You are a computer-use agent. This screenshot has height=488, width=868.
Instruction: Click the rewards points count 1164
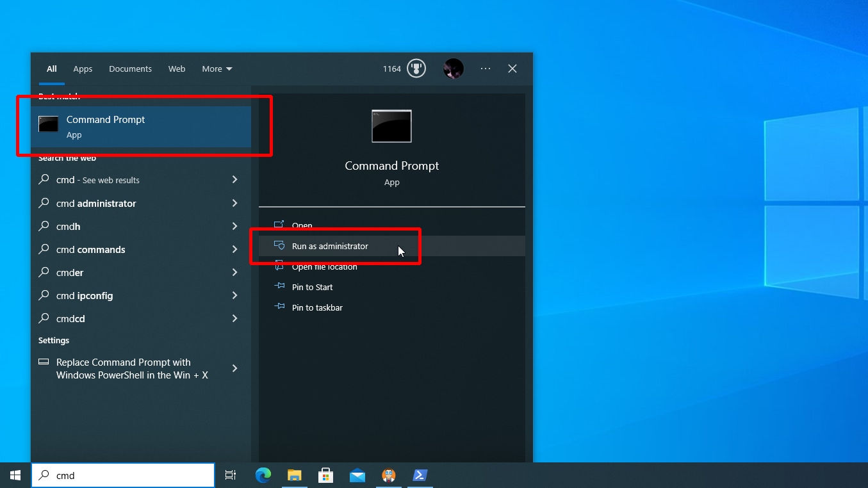[x=391, y=69]
